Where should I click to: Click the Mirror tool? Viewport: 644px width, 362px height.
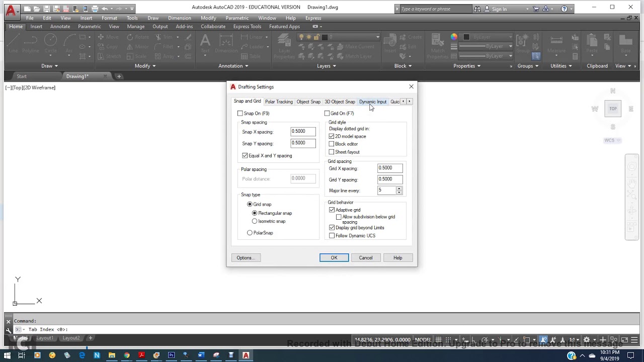[138, 46]
